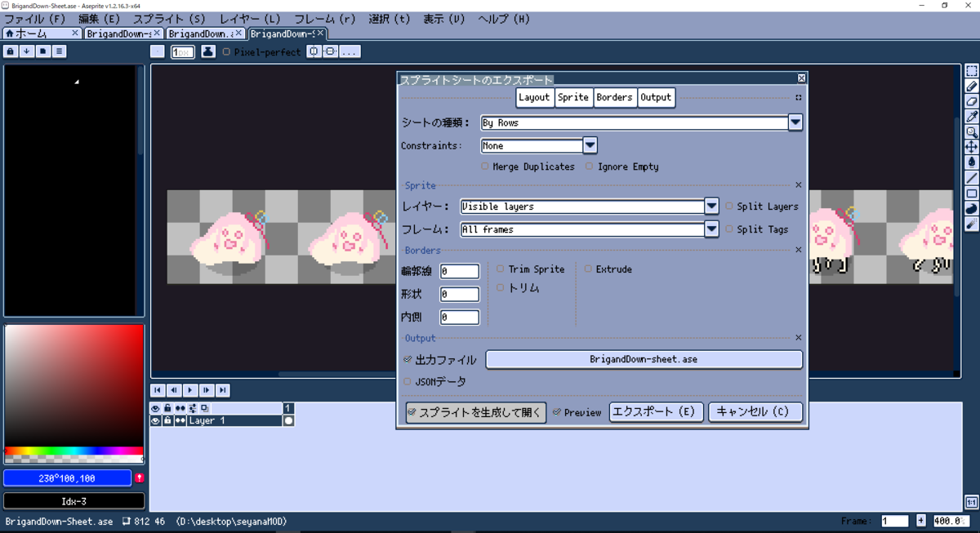The image size is (980, 533).
Task: Show the Output section tab
Action: pos(656,97)
